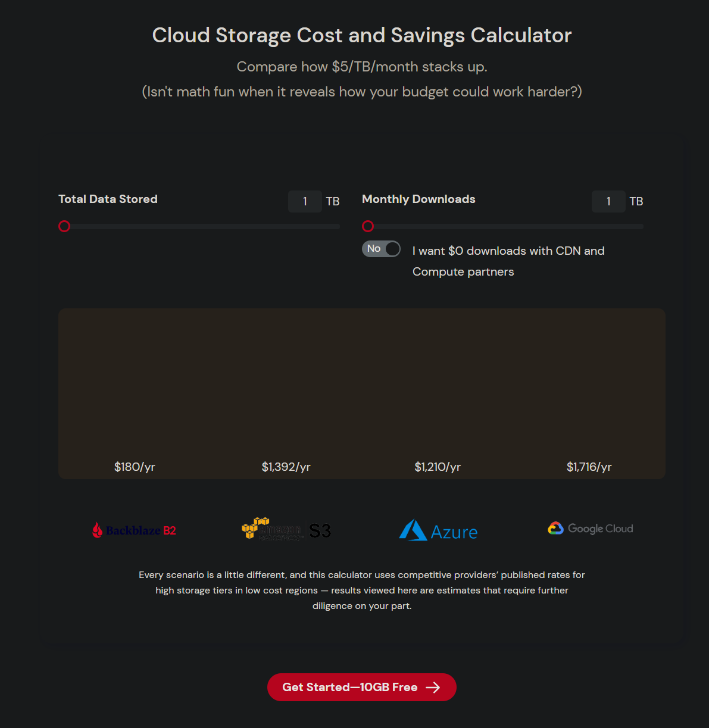Click the middle of Monthly Downloads slider track
The image size is (709, 728).
click(x=506, y=227)
